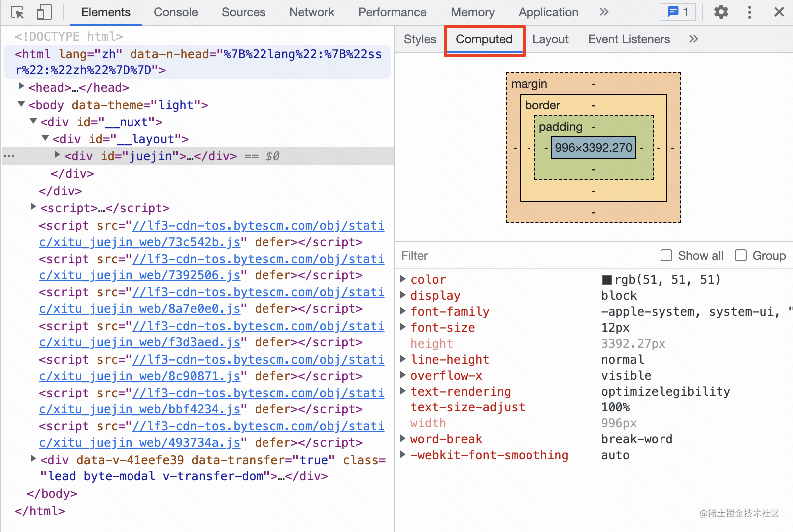Open the Network tab
The height and width of the screenshot is (532, 793).
(x=312, y=12)
